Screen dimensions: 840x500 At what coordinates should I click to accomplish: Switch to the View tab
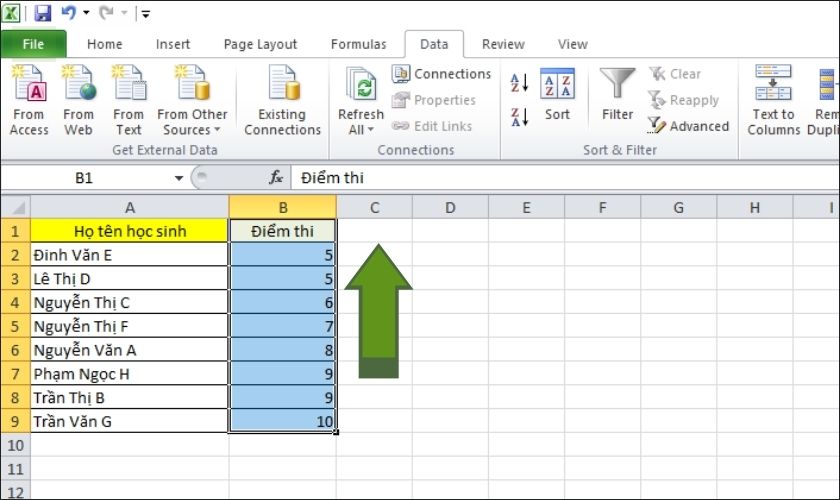click(573, 44)
